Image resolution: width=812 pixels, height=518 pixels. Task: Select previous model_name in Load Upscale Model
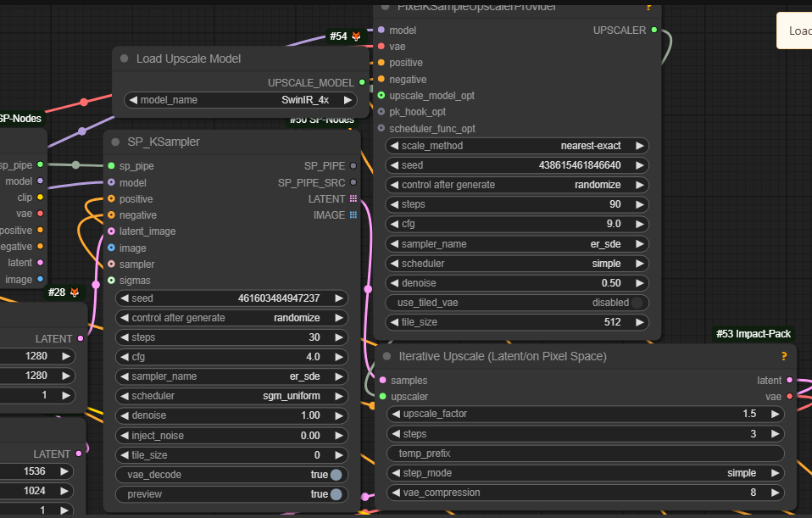coord(133,100)
